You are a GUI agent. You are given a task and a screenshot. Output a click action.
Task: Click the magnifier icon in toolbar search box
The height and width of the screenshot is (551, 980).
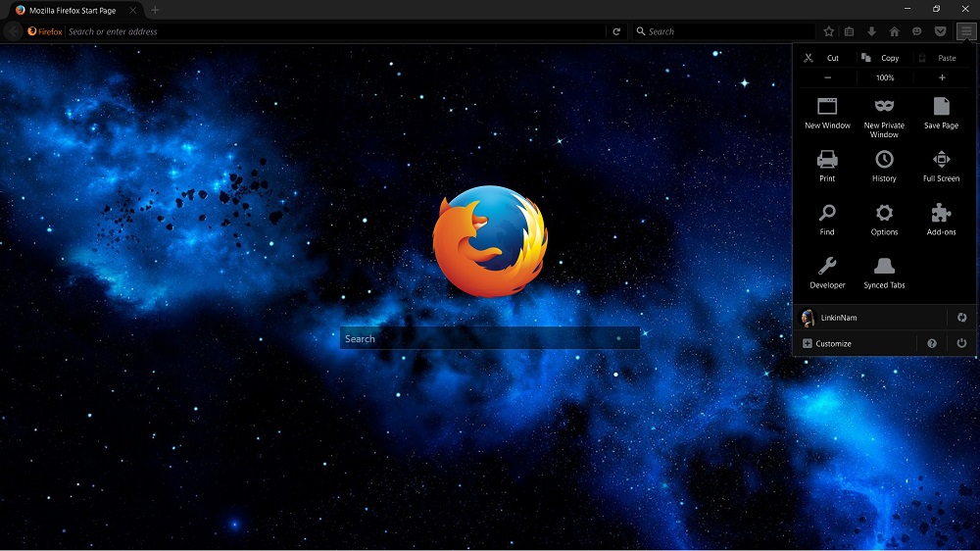pyautogui.click(x=641, y=31)
